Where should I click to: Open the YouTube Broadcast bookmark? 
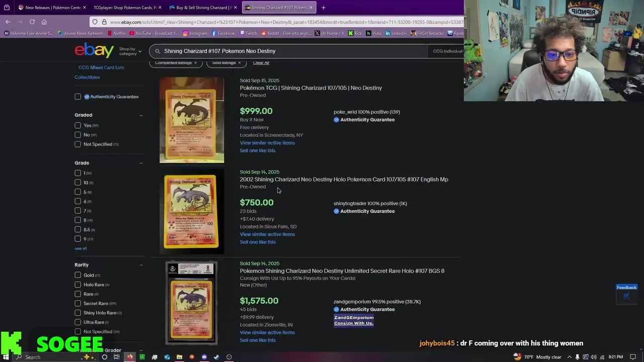(153, 33)
